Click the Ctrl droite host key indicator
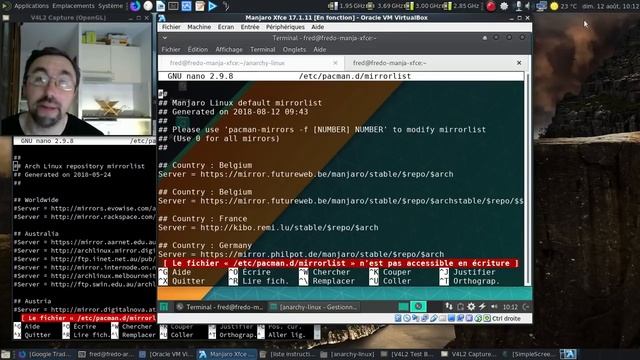Viewport: 640px width, 360px height. [x=506, y=318]
